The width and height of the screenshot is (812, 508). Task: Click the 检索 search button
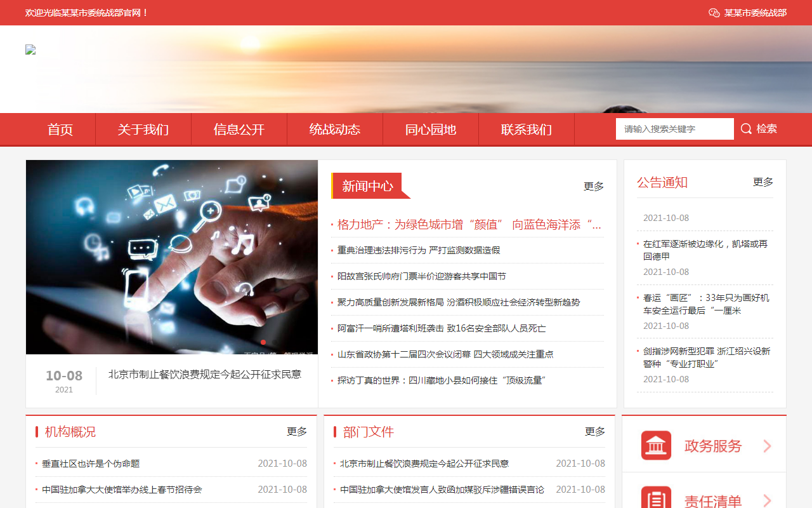tap(760, 129)
